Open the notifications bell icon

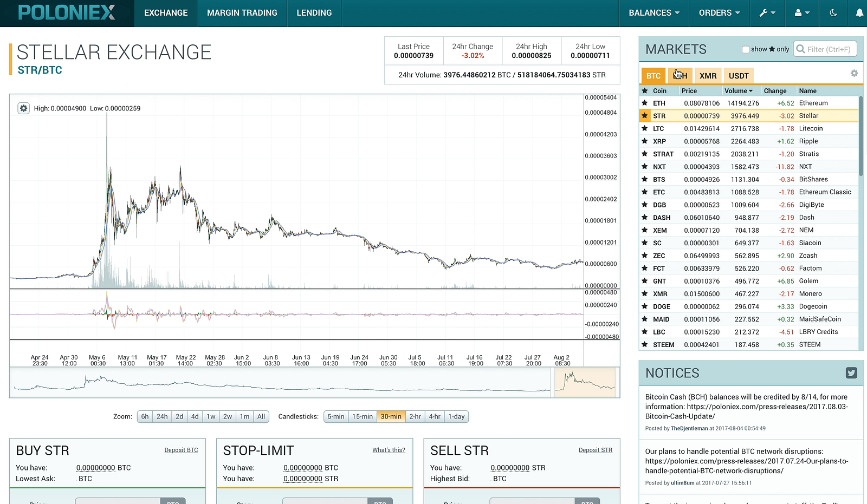pos(859,13)
